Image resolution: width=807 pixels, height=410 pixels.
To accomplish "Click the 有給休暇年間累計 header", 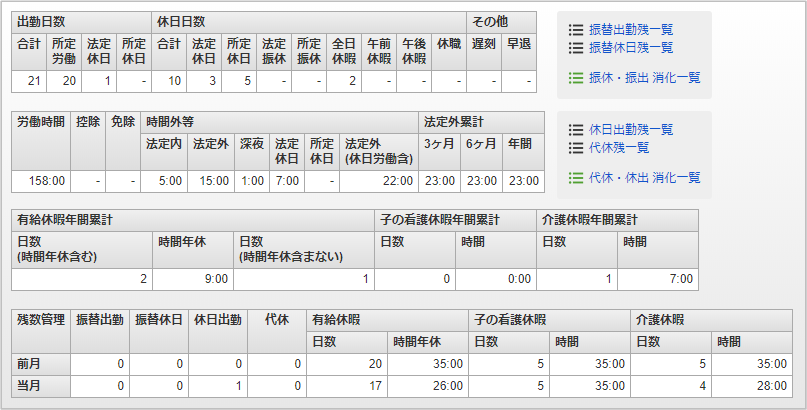I will [x=193, y=220].
